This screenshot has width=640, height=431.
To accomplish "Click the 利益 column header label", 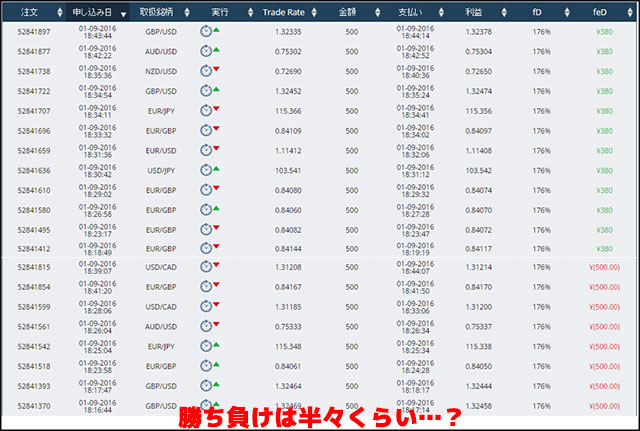I will tap(473, 12).
